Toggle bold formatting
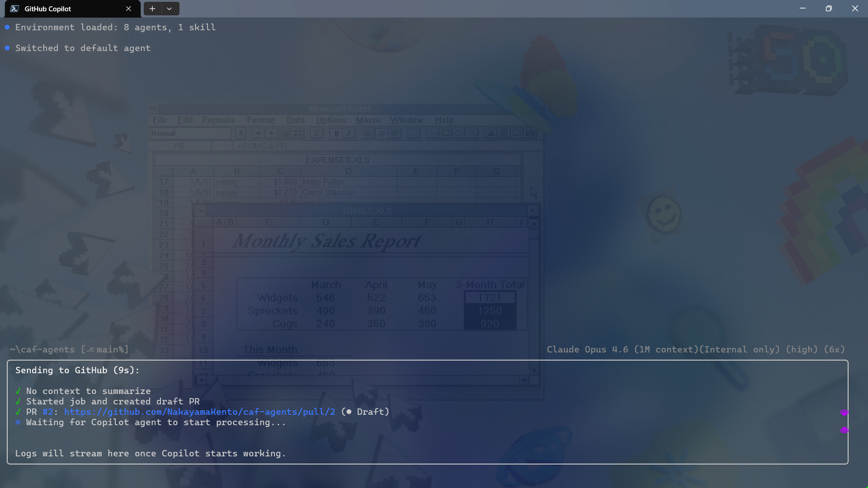 [x=336, y=133]
